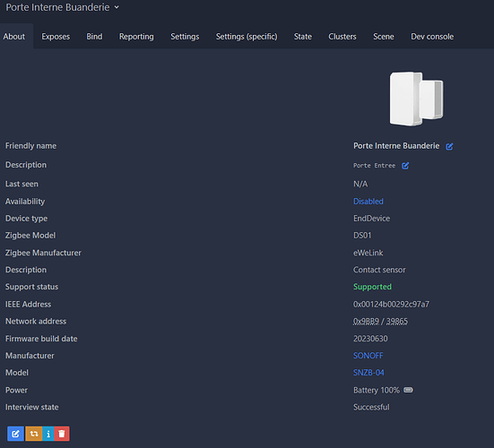Click the Disabled availability link
494x448 pixels.
pos(368,202)
